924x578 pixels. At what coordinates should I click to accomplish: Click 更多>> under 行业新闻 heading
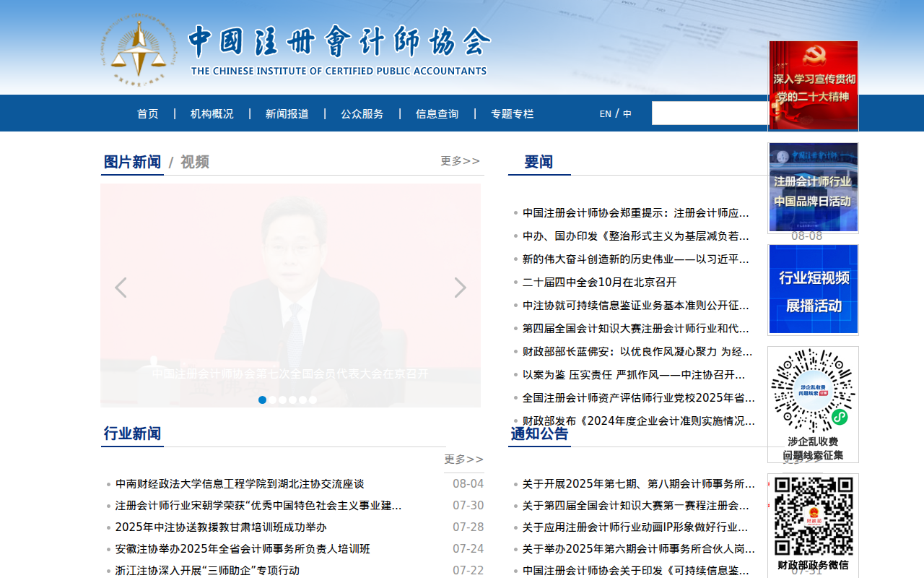click(x=463, y=459)
